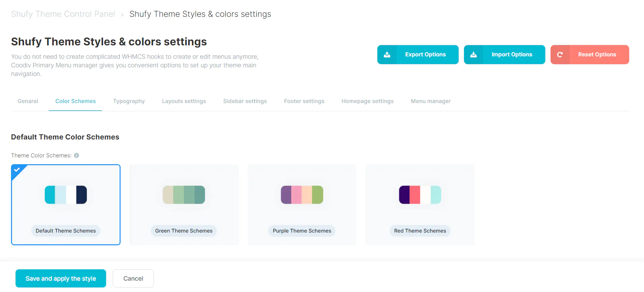Select the Purple Theme Schemes card

[302, 204]
